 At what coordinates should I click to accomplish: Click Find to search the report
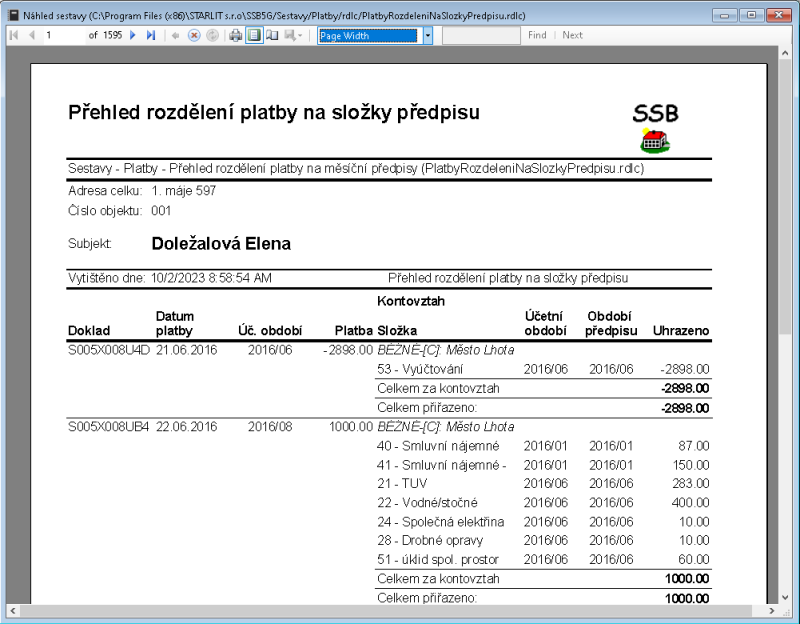click(x=538, y=36)
